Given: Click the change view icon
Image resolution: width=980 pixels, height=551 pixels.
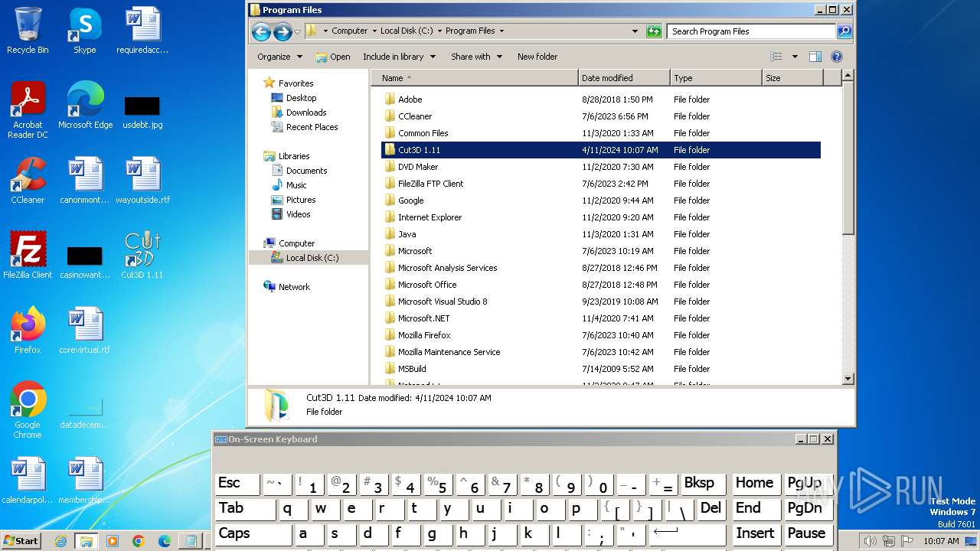Looking at the screenshot, I should (x=776, y=57).
